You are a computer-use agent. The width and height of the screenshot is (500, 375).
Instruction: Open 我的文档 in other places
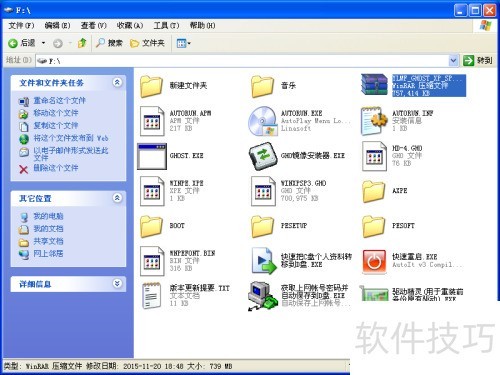pyautogui.click(x=48, y=229)
